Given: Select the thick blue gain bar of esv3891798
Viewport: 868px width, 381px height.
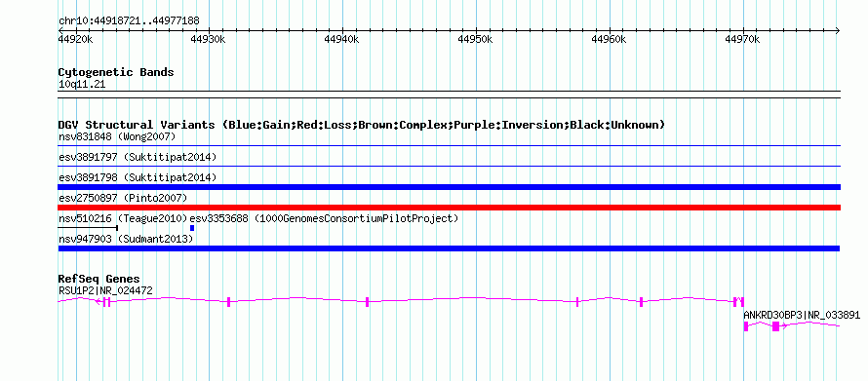Looking at the screenshot, I should pos(449,187).
